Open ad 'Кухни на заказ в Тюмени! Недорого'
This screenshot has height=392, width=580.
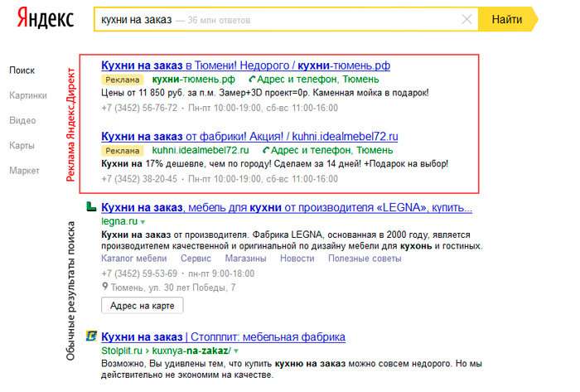click(245, 65)
